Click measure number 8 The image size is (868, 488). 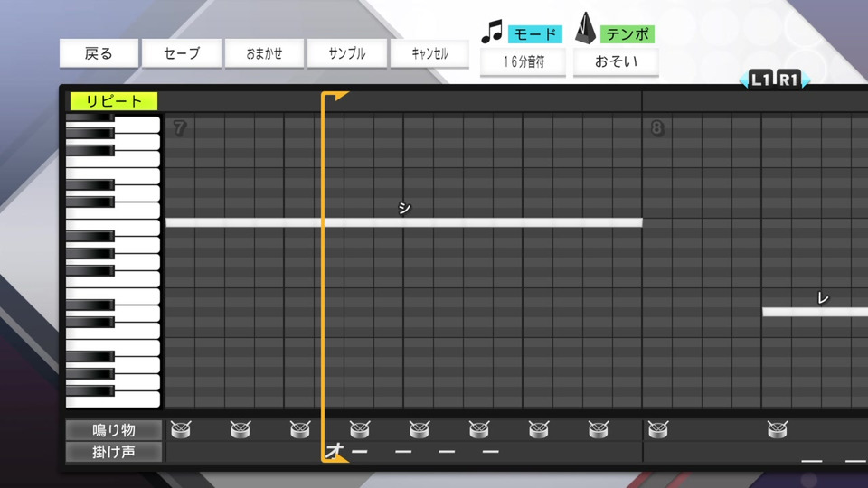pos(656,128)
